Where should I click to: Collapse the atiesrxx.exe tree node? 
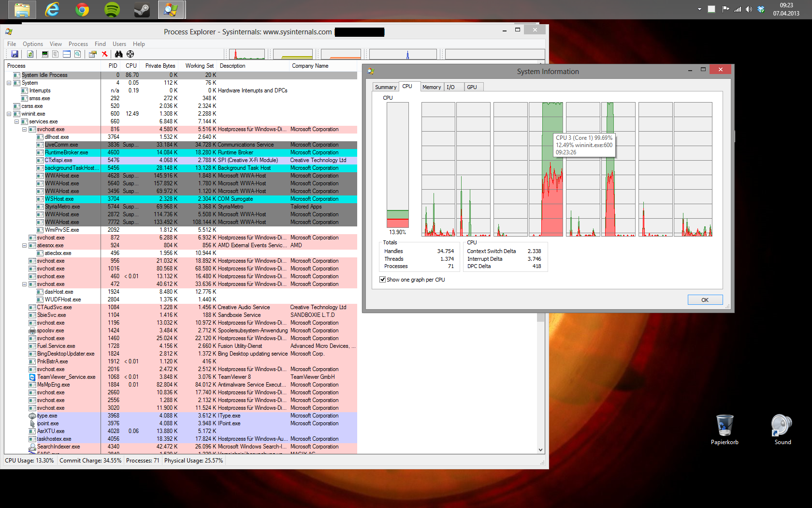[x=24, y=245]
